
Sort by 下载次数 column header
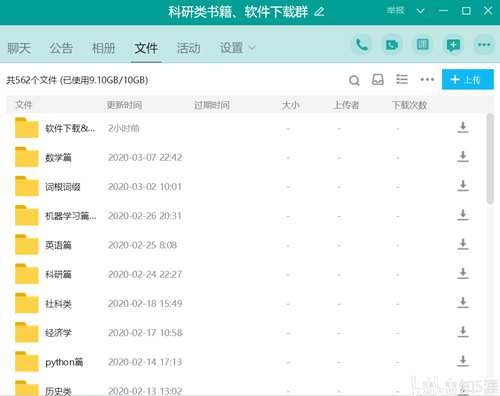409,105
